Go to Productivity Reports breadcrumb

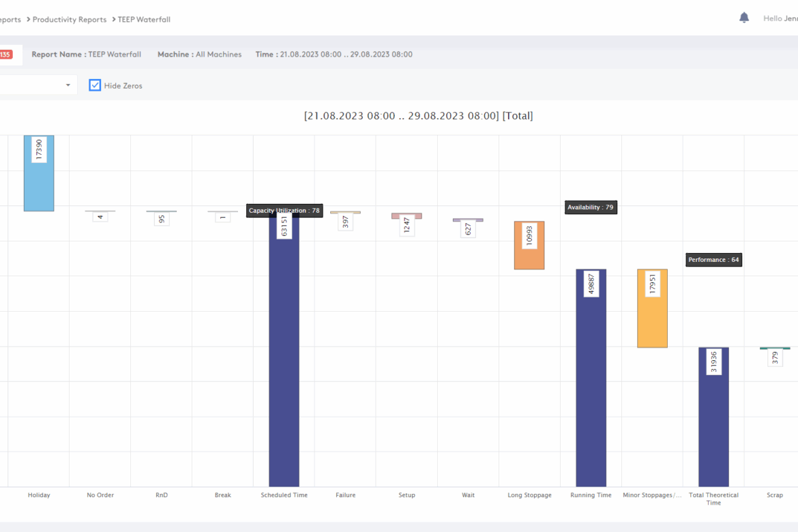point(70,20)
